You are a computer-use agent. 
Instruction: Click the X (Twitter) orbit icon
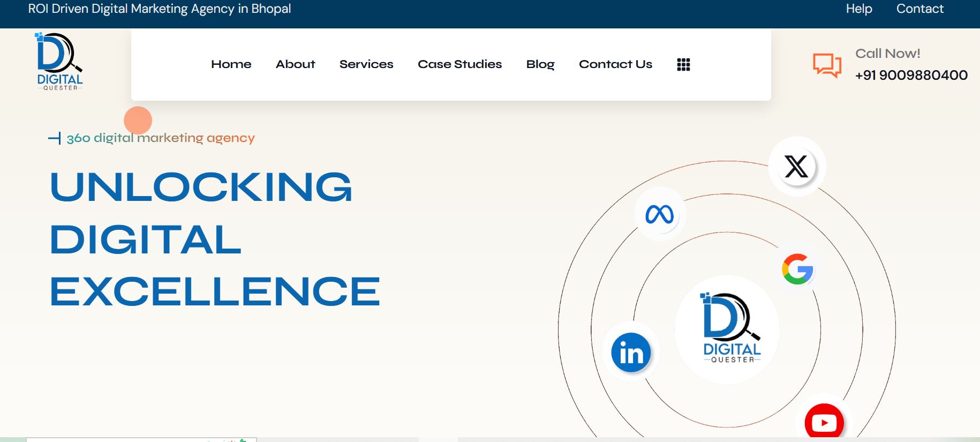pyautogui.click(x=796, y=167)
